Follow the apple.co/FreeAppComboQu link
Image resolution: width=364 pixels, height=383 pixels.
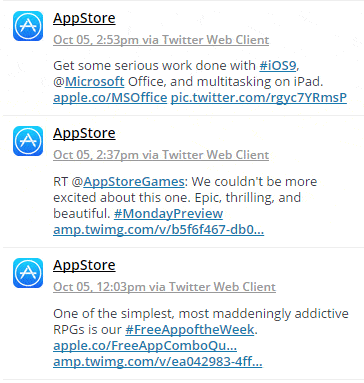145,346
